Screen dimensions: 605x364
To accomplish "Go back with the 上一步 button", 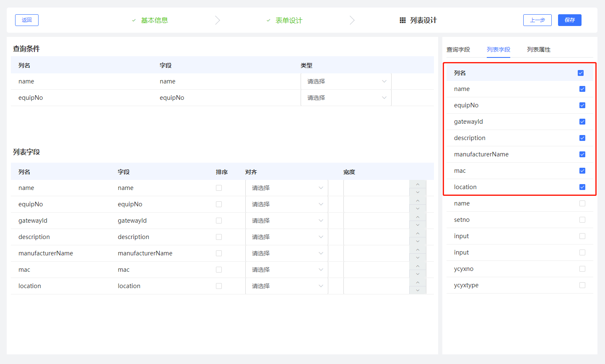I will pyautogui.click(x=537, y=20).
